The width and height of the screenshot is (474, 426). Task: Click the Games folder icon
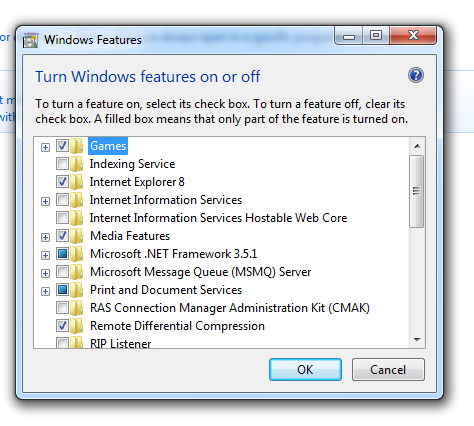77,146
